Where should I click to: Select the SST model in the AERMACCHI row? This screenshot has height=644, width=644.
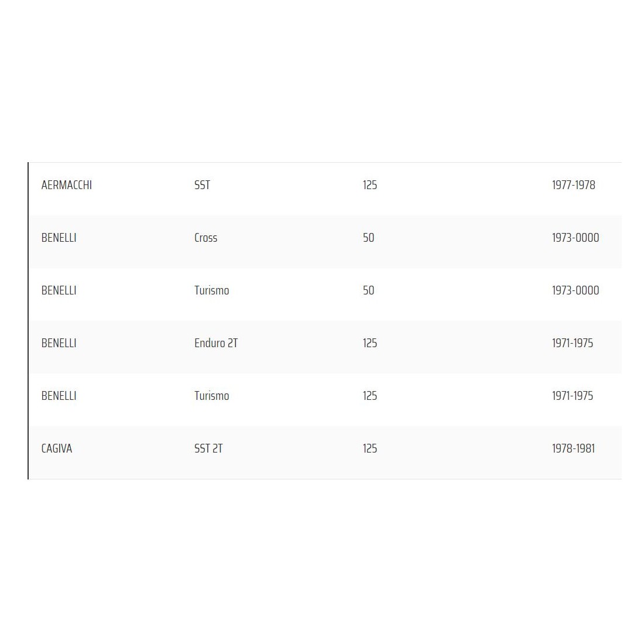(202, 185)
